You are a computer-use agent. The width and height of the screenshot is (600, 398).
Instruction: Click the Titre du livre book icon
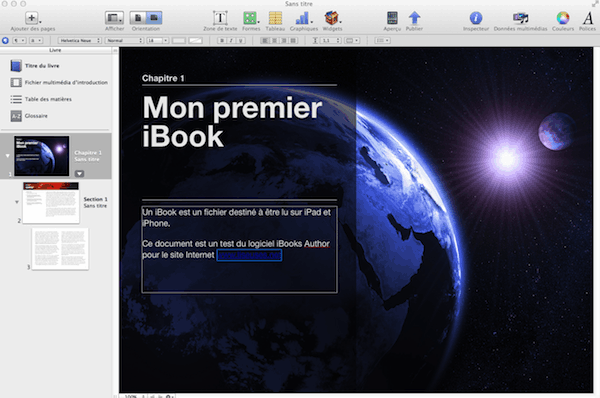pos(16,66)
